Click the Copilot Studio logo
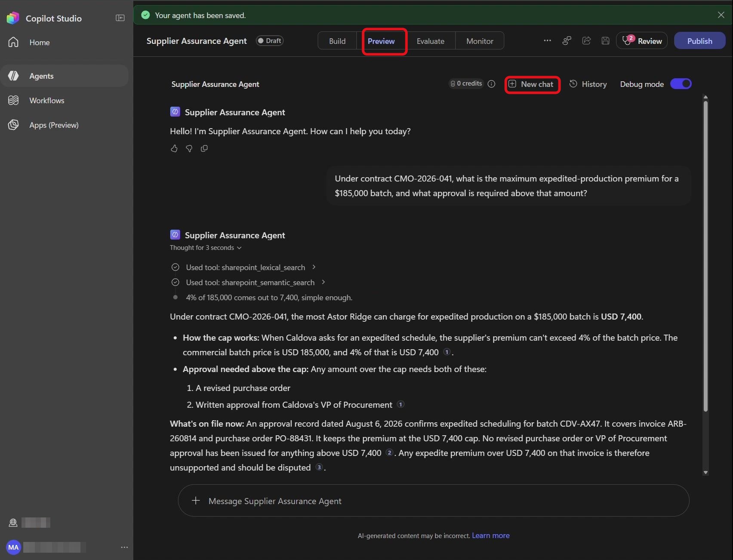 [x=13, y=18]
